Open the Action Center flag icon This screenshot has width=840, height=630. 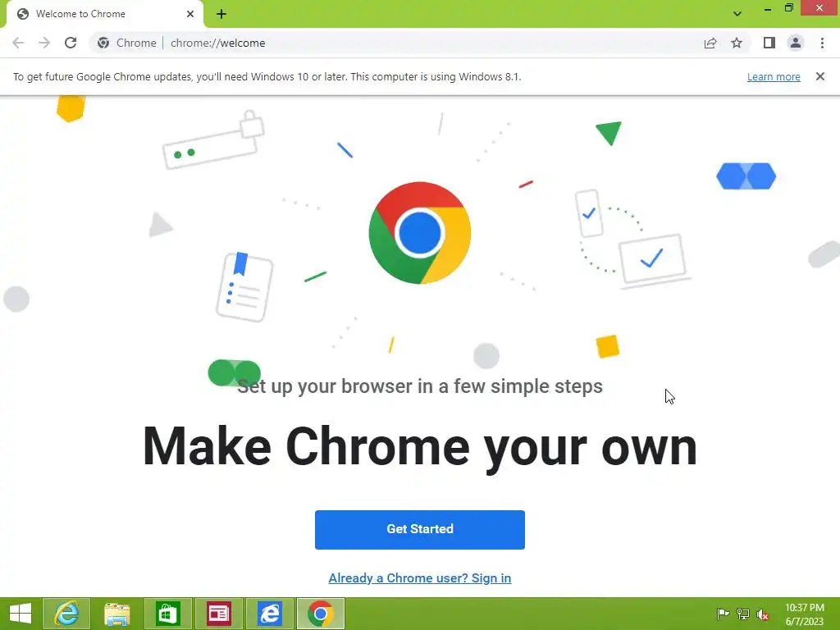(x=723, y=614)
